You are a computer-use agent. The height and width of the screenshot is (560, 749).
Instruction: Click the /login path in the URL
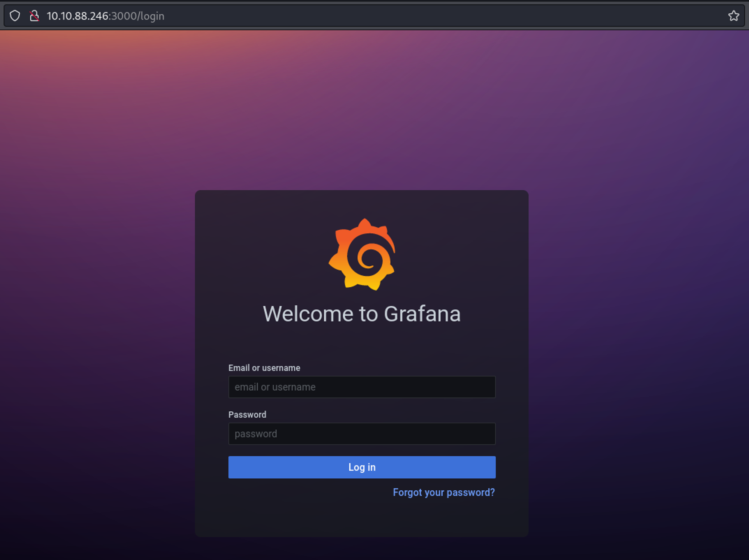151,16
